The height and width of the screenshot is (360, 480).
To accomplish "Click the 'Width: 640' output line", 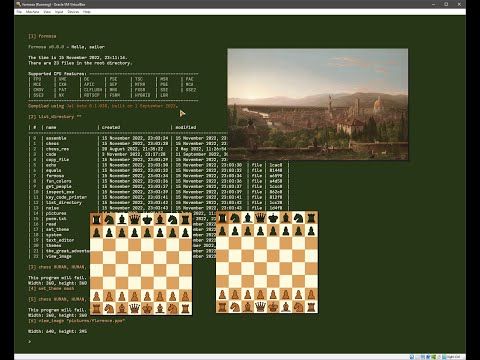I will 57,331.
